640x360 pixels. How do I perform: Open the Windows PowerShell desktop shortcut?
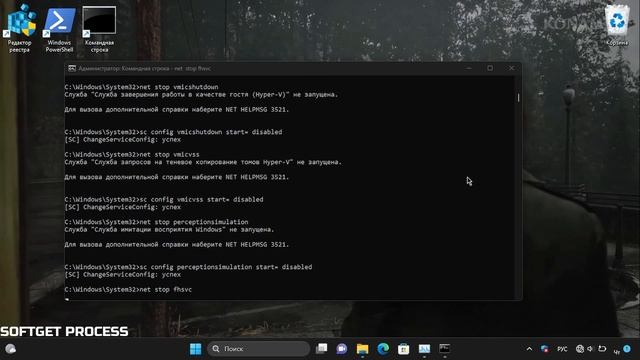[x=59, y=29]
